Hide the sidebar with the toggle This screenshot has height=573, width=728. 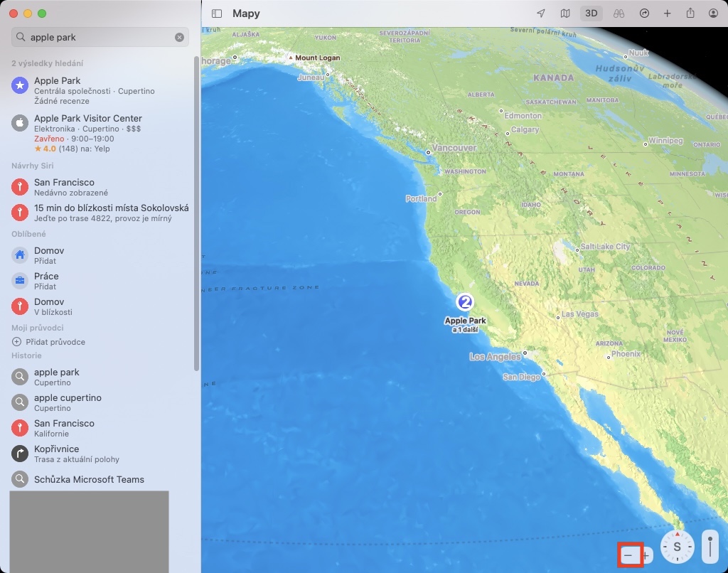click(217, 14)
